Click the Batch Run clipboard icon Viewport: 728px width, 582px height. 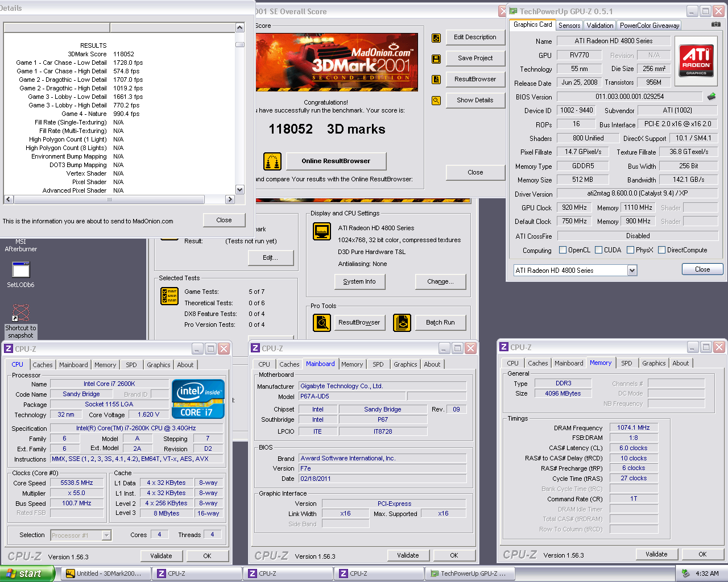click(x=402, y=323)
